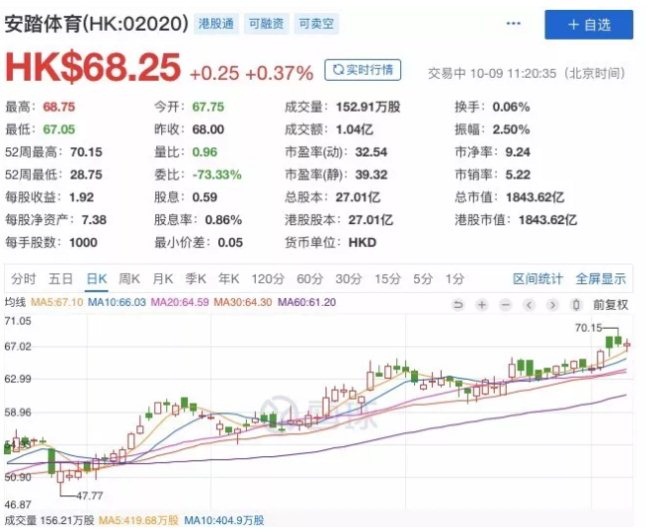Zoom out the chart with minus icon
The image size is (660, 532).
506,304
